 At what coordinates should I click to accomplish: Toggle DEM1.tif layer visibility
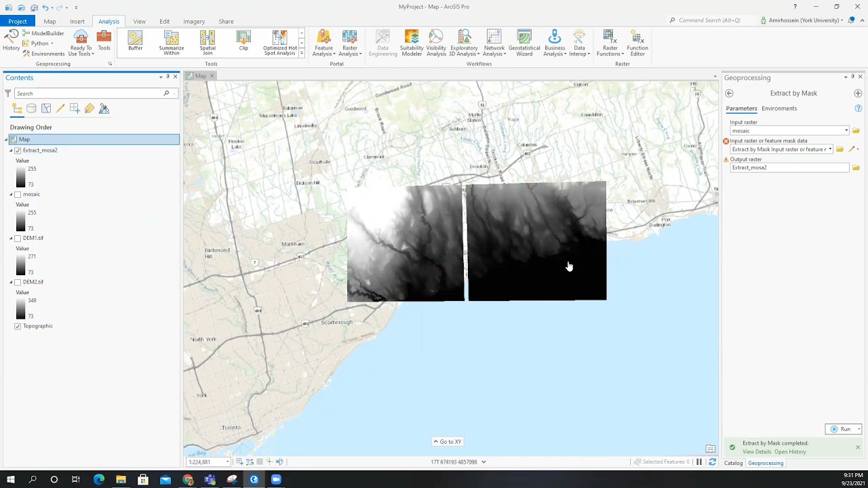point(18,239)
